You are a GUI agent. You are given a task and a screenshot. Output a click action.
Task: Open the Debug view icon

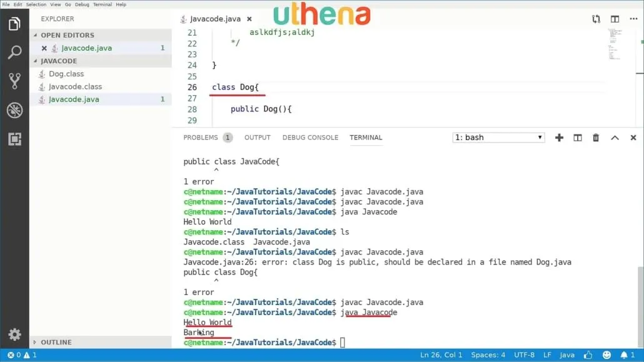tap(14, 110)
